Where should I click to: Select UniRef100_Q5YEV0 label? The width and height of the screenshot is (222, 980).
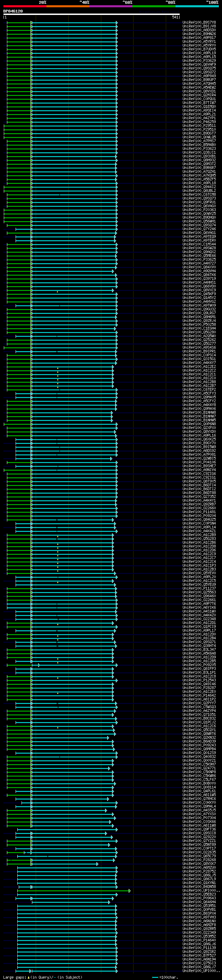(199, 573)
